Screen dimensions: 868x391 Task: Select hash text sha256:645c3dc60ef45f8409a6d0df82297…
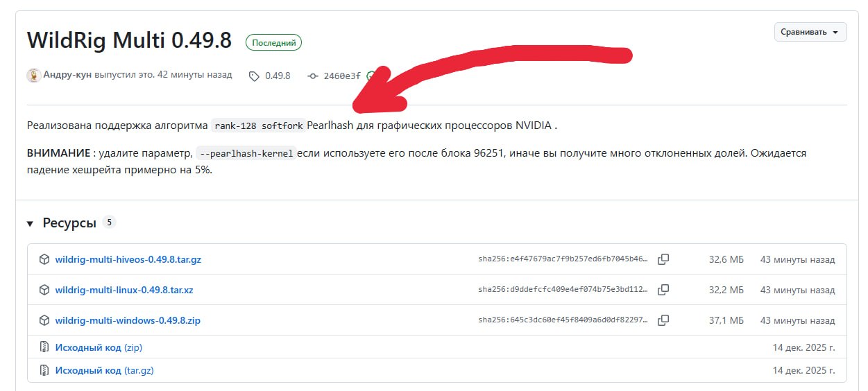click(x=563, y=320)
